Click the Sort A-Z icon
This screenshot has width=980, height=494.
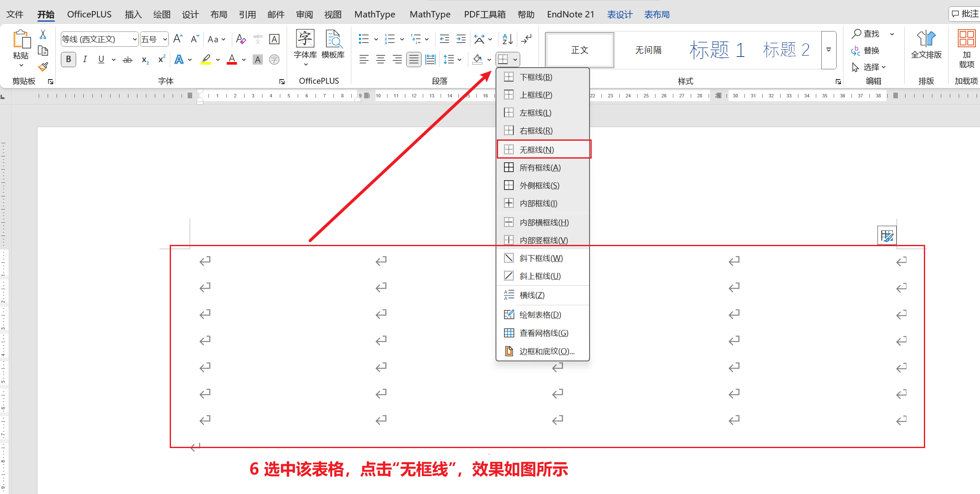[x=507, y=39]
